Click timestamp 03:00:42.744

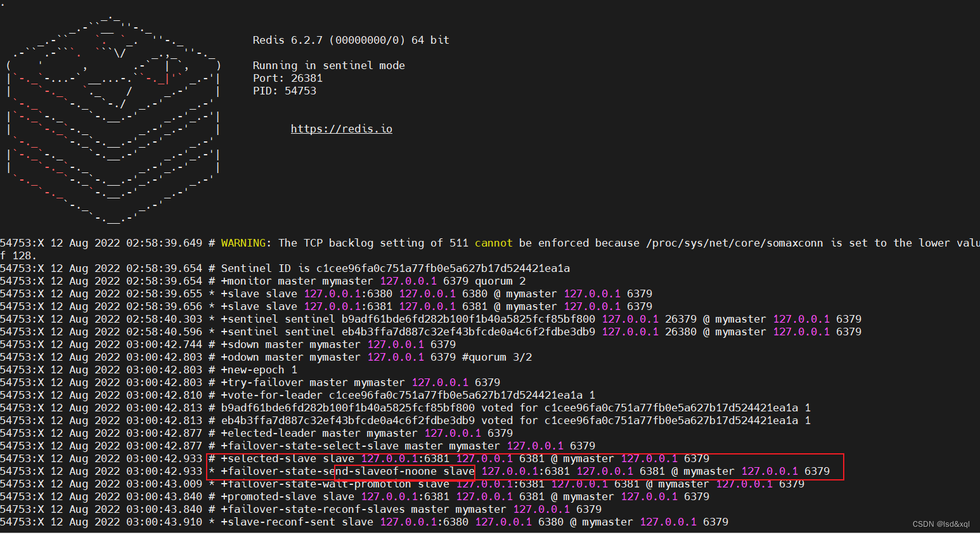[x=164, y=344]
